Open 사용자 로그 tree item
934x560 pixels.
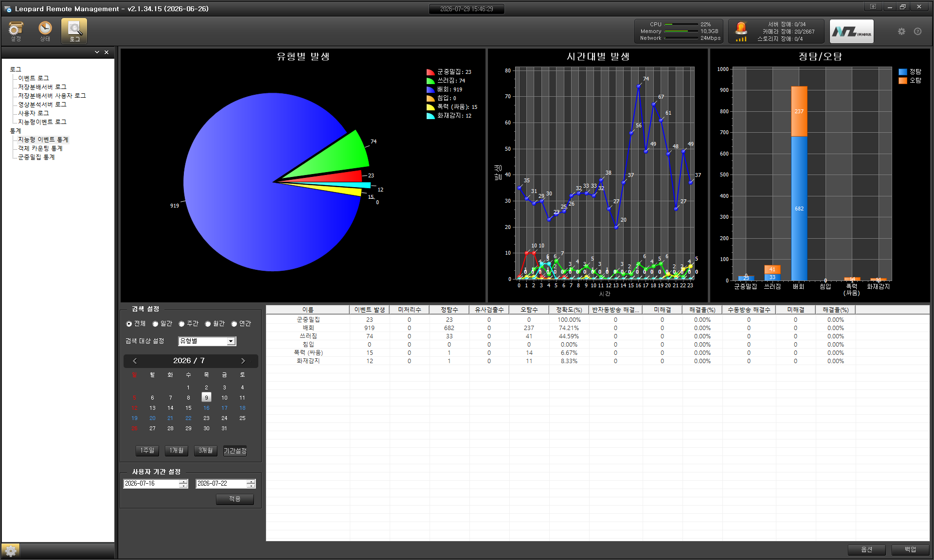tap(34, 113)
